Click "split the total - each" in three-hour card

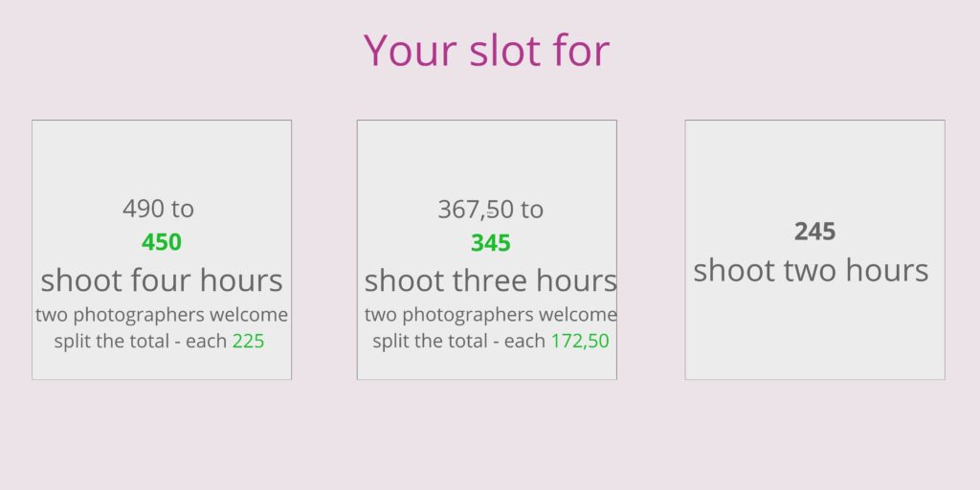point(459,342)
